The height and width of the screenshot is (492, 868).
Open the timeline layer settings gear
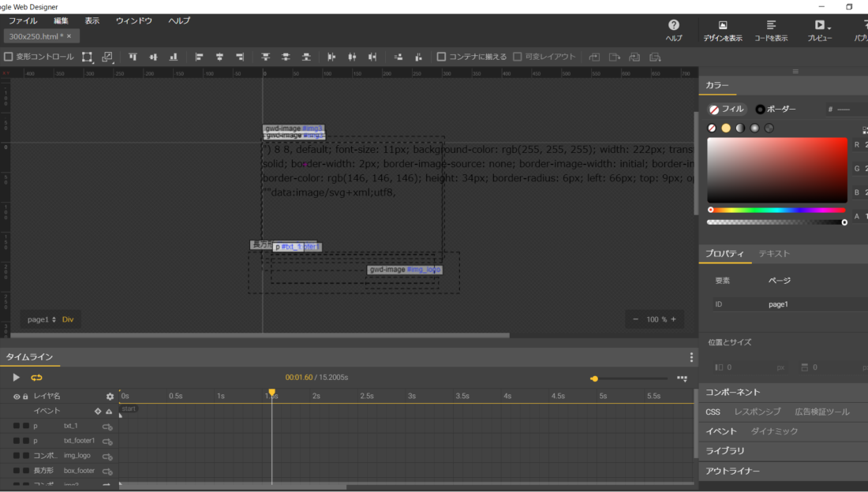click(110, 397)
